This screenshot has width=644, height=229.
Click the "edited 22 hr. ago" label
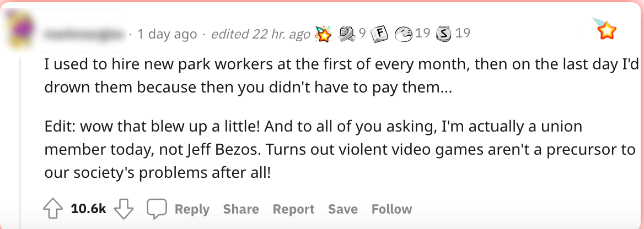(x=260, y=34)
